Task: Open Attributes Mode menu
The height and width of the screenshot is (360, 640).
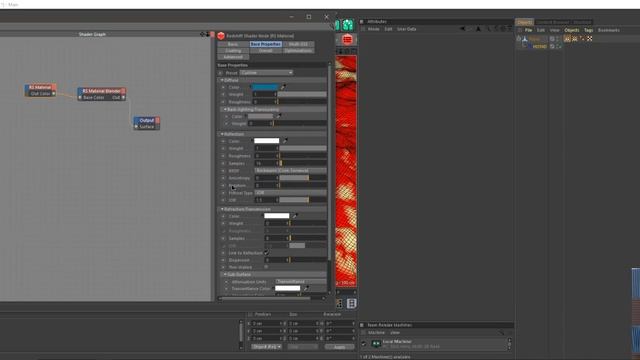Action: [x=373, y=29]
